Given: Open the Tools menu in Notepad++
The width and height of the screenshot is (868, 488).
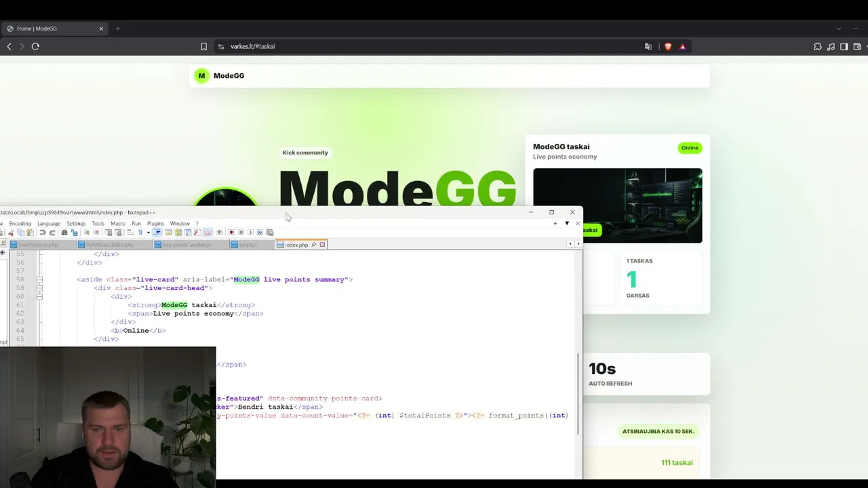Looking at the screenshot, I should tap(98, 224).
